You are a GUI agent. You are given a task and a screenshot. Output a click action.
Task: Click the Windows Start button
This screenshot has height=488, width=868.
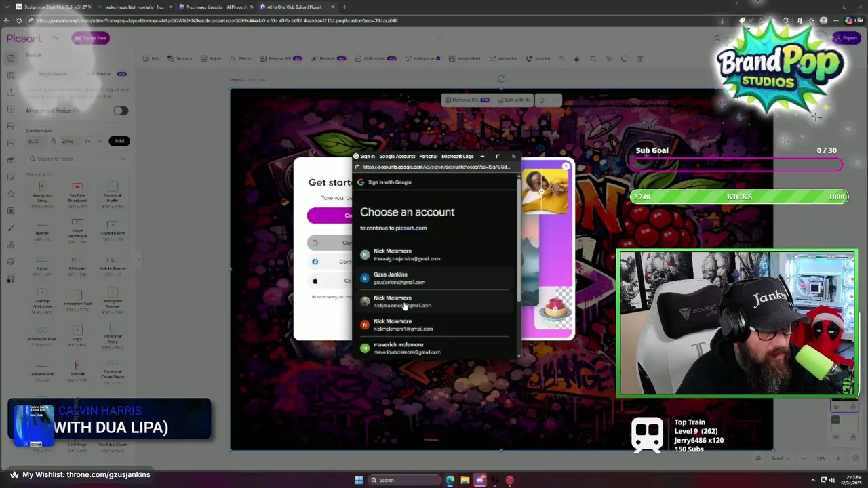tap(359, 481)
